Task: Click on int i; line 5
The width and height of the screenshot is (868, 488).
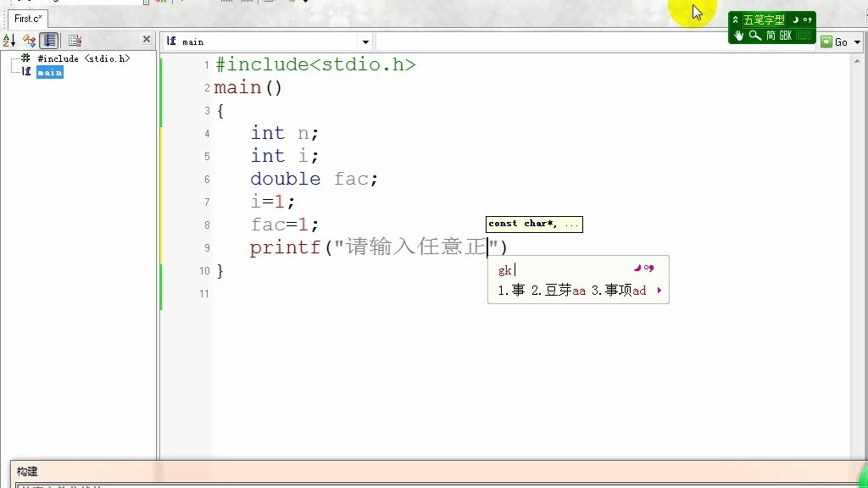Action: [x=285, y=156]
